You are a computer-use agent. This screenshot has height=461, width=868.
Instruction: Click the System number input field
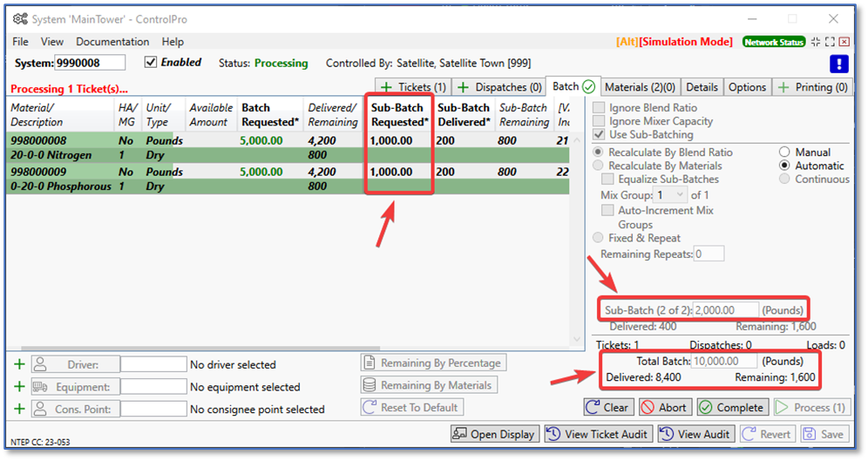tap(90, 63)
